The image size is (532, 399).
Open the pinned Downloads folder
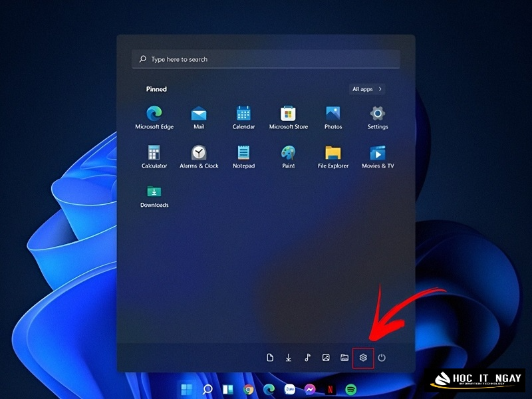pyautogui.click(x=154, y=196)
